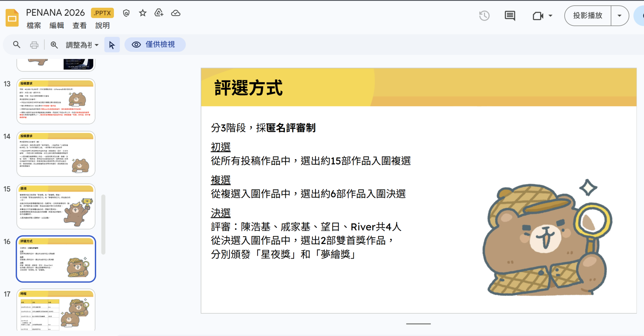Screen dimensions: 644x336
Task: Open the comments panel icon
Action: (x=510, y=15)
